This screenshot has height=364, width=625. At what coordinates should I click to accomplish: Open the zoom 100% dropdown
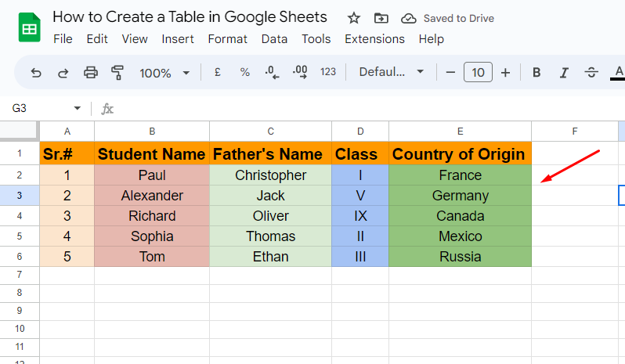point(164,73)
